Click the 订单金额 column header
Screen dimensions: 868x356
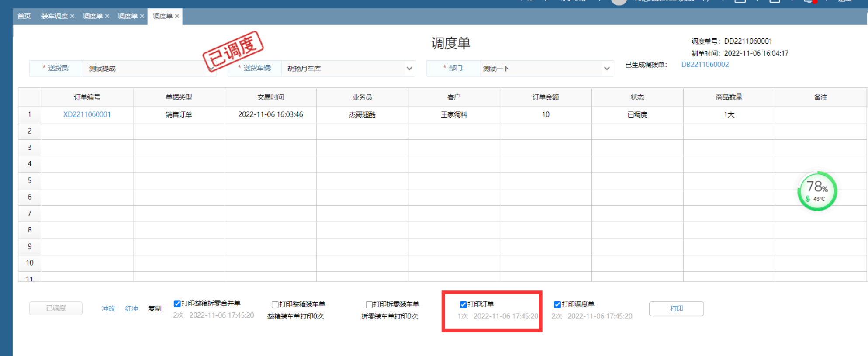pyautogui.click(x=546, y=97)
